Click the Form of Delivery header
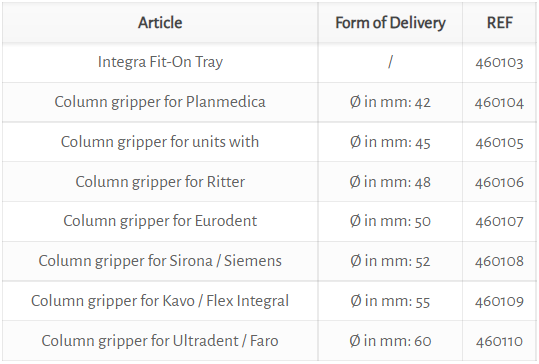The height and width of the screenshot is (364, 539). (390, 23)
